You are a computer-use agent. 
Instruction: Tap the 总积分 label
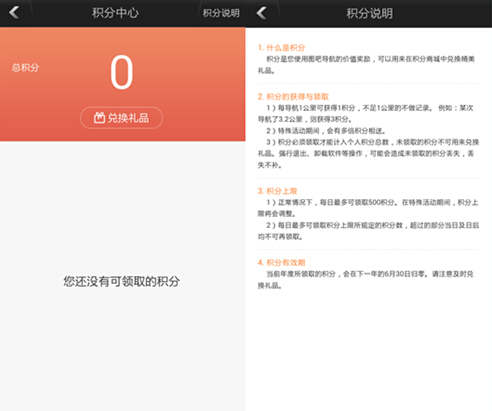[25, 68]
